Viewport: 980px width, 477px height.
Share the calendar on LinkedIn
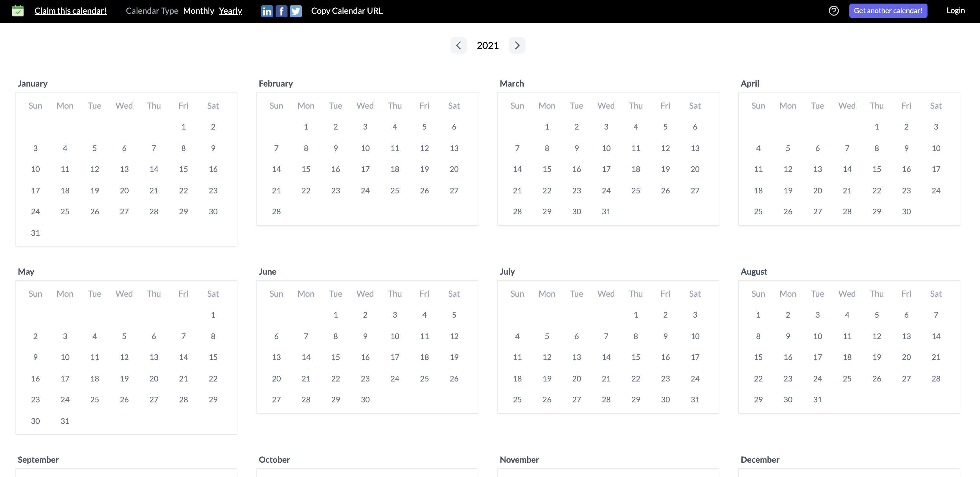pyautogui.click(x=267, y=11)
